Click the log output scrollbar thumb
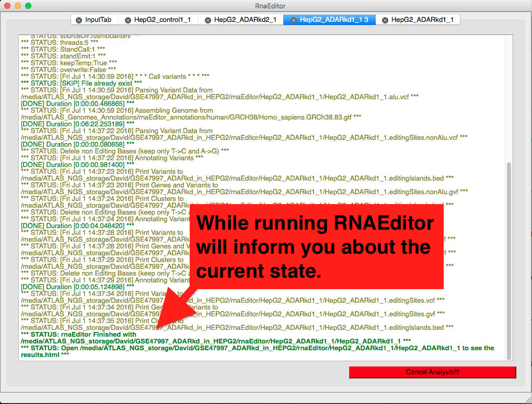This screenshot has height=404, width=532. [508, 261]
